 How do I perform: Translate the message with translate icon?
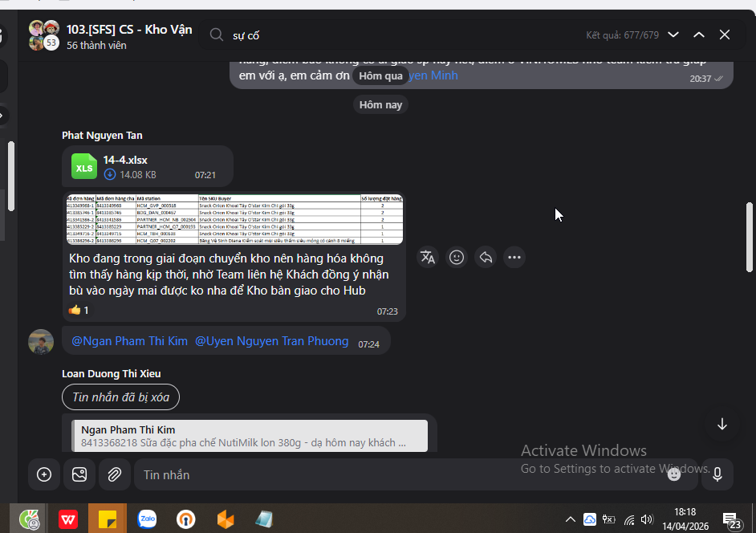coord(428,257)
